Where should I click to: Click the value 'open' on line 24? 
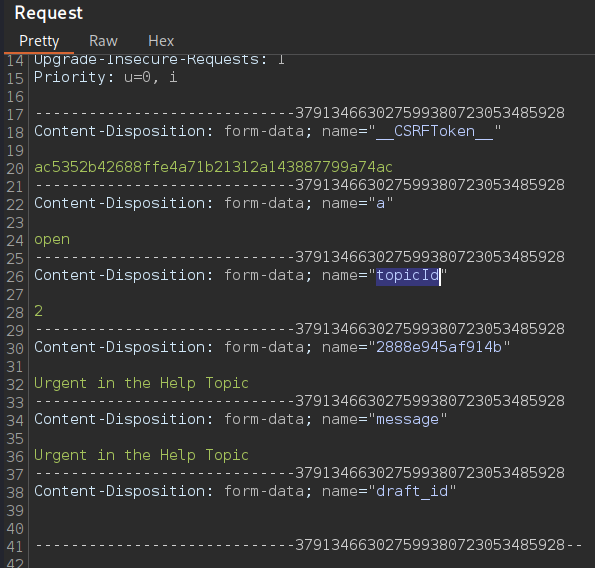(x=52, y=239)
